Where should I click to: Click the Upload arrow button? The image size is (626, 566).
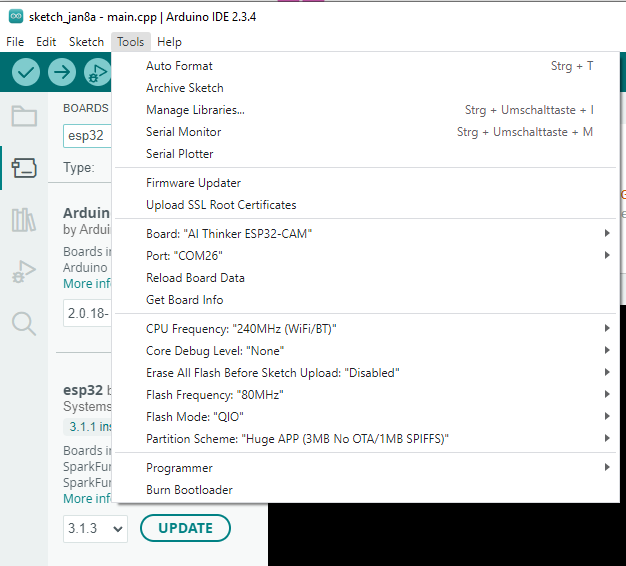(62, 72)
